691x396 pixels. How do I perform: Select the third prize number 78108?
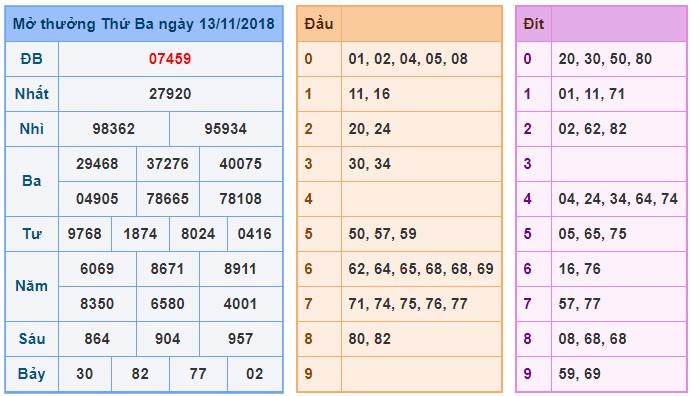(x=241, y=199)
